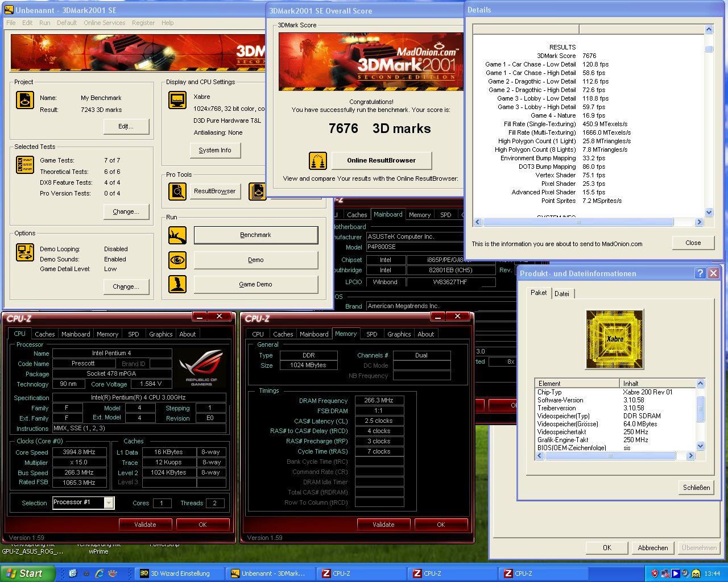728x582 pixels.
Task: Select the Chip-Typ row in the Xabre list
Action: [x=615, y=392]
